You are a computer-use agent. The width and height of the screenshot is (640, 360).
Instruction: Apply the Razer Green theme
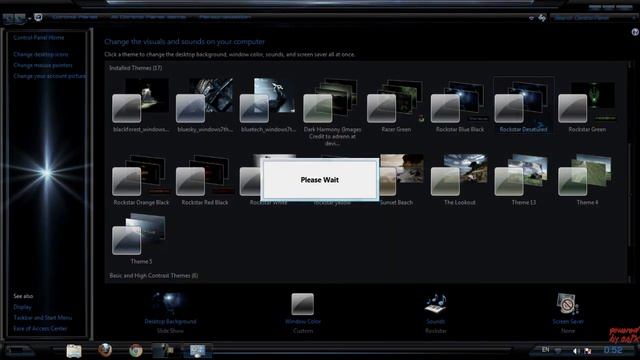click(396, 105)
